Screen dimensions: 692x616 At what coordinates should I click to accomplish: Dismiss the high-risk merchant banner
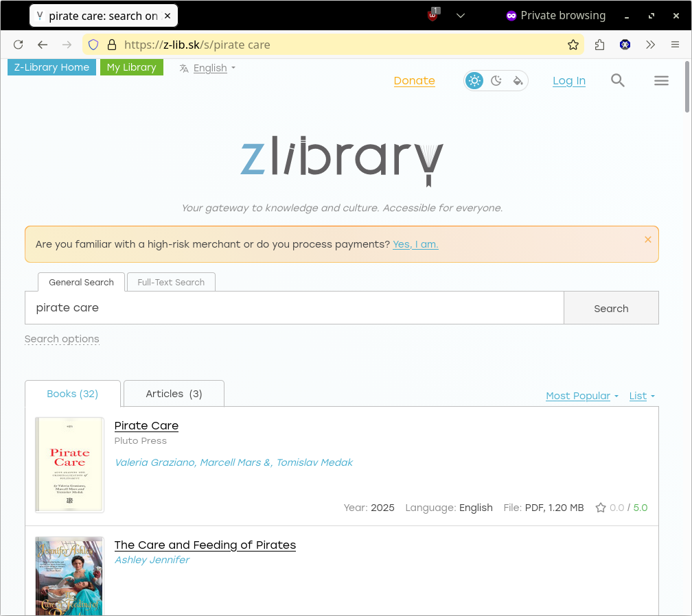647,239
